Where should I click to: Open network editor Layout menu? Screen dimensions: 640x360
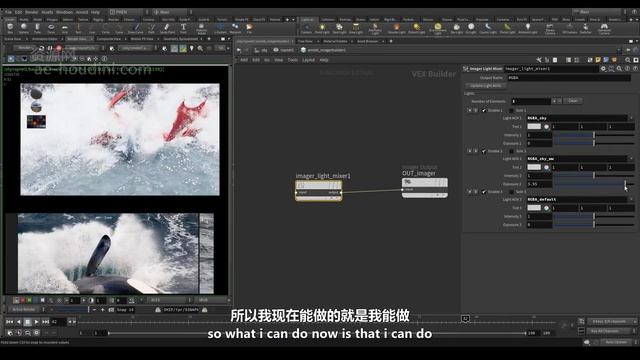[x=308, y=60]
